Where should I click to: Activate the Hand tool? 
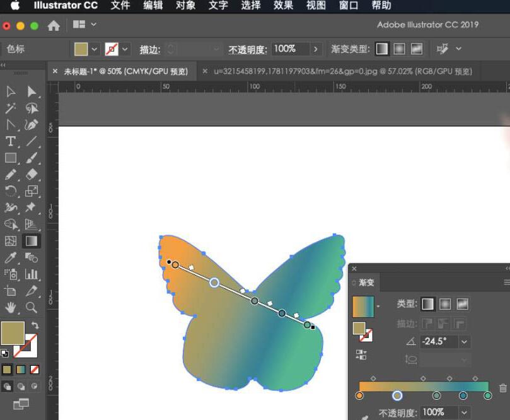(10, 309)
